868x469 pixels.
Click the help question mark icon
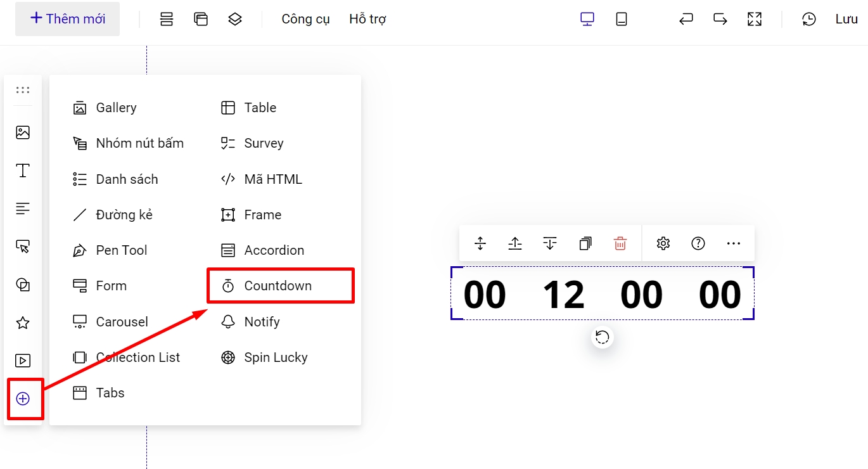[698, 243]
